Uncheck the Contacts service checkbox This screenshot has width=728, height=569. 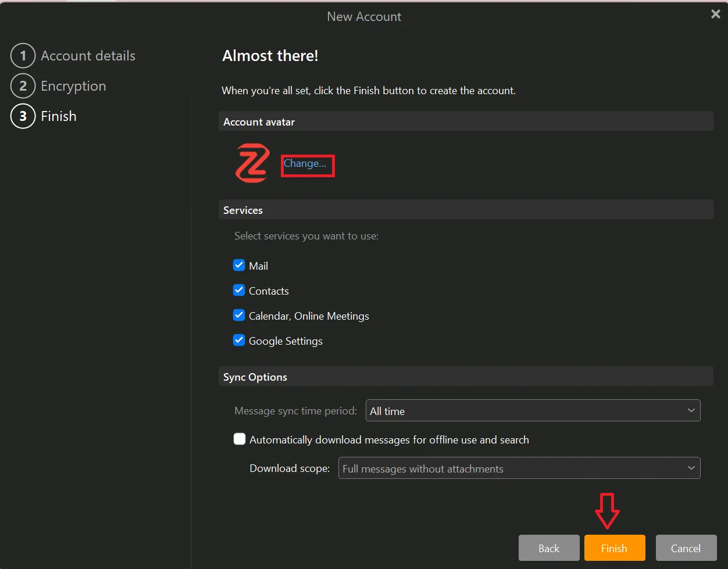click(239, 291)
